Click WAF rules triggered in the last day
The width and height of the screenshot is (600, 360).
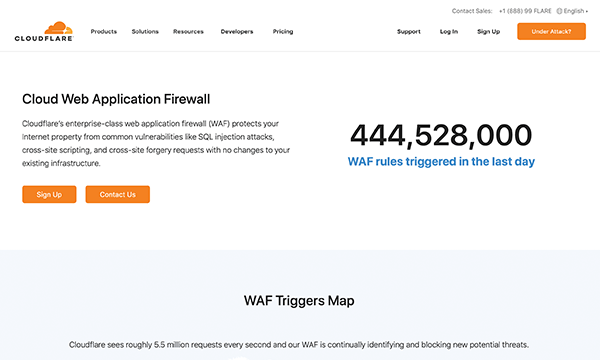(441, 161)
